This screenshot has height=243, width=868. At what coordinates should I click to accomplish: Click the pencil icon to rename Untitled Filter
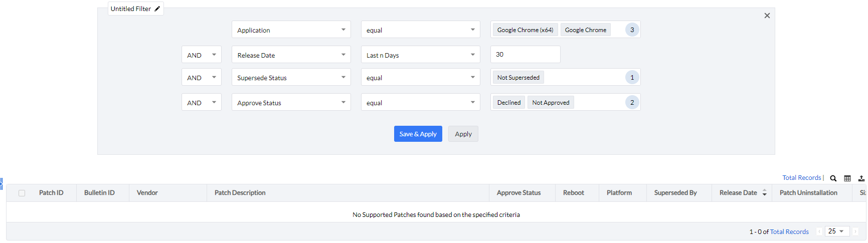click(x=157, y=9)
